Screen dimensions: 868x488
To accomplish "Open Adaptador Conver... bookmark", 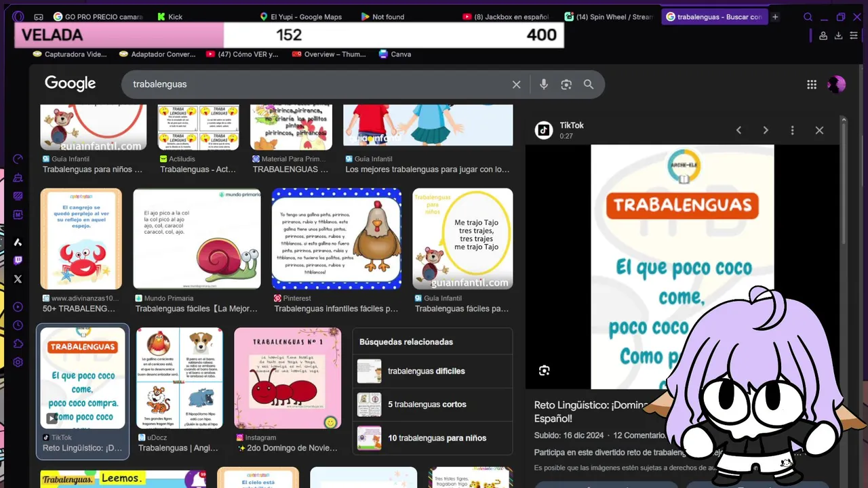I will tap(157, 54).
